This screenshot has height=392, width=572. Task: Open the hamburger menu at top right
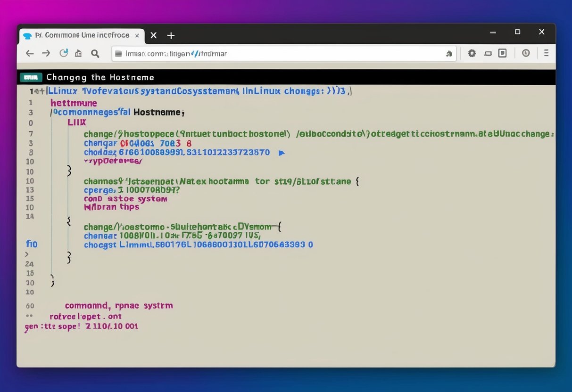[547, 53]
